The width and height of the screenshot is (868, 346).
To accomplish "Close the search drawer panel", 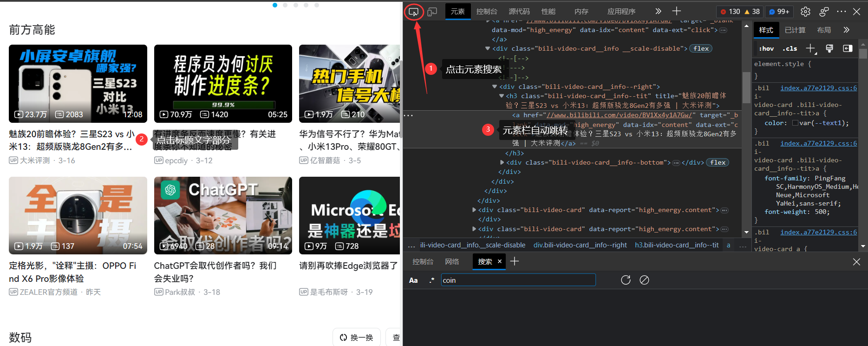I will coord(857,262).
